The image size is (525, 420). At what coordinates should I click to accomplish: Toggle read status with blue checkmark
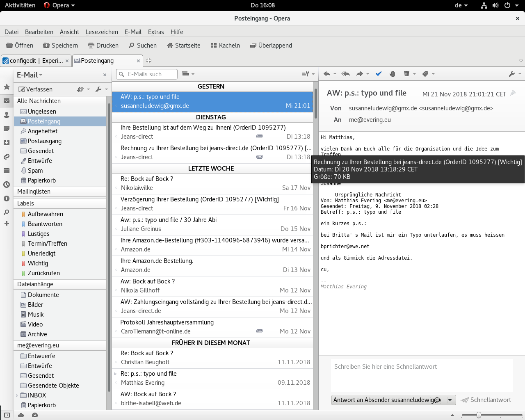[379, 74]
